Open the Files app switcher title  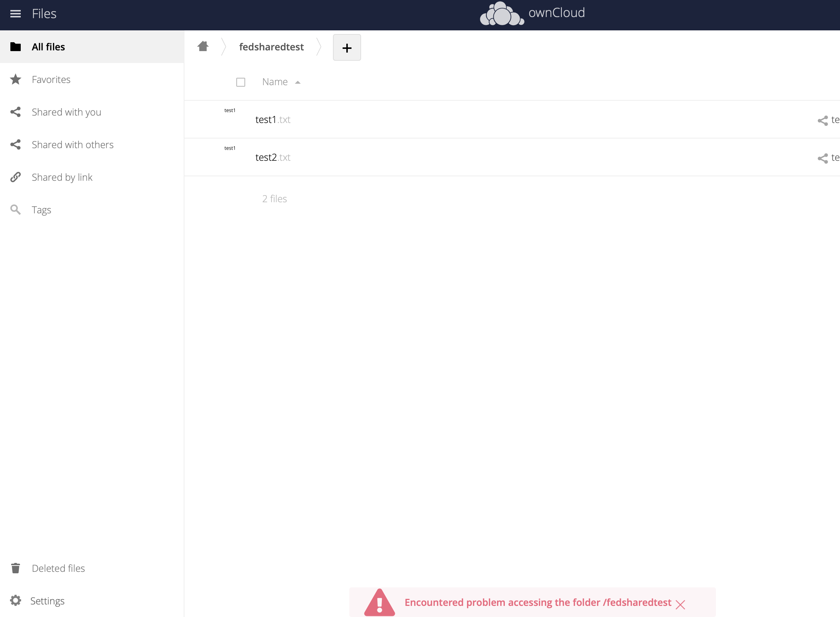44,14
